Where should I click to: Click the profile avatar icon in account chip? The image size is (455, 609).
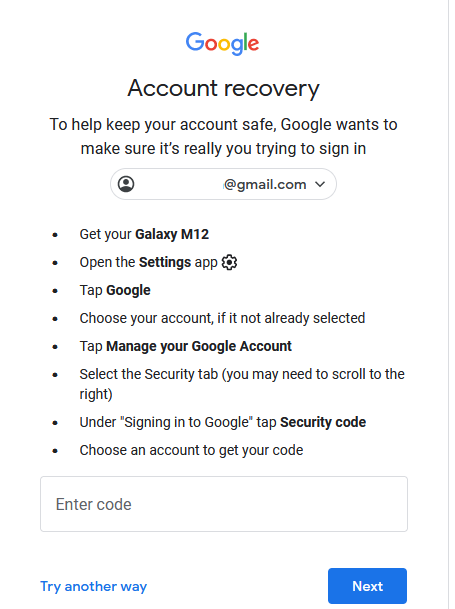click(126, 184)
